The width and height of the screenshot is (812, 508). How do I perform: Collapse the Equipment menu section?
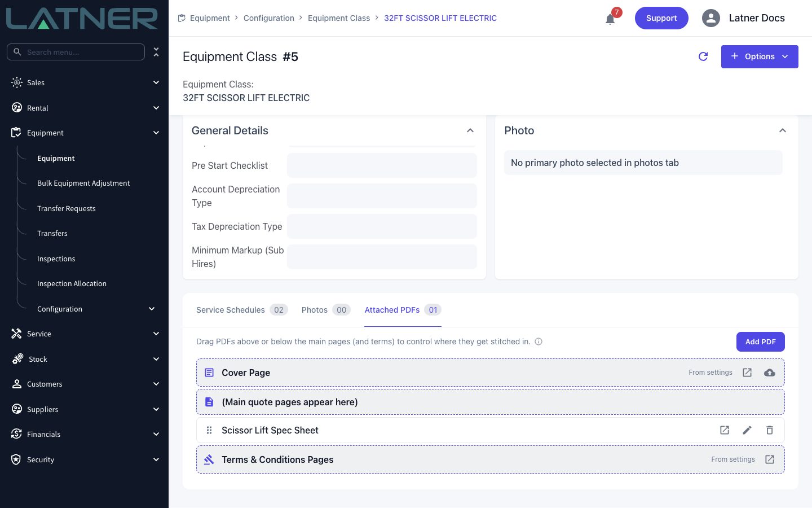tap(156, 133)
